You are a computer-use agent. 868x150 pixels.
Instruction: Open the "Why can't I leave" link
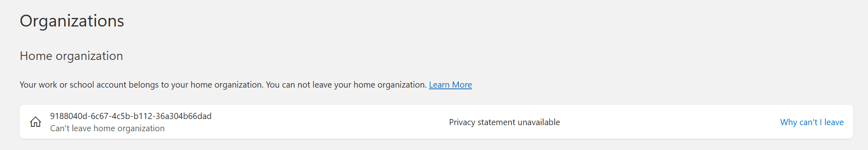(812, 122)
